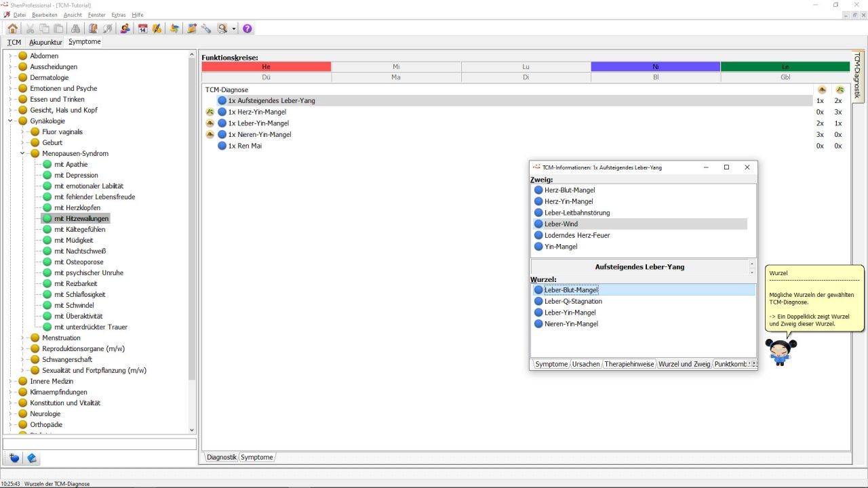Click the binoculars search icon
Image resolution: width=868 pixels, height=488 pixels.
75,28
